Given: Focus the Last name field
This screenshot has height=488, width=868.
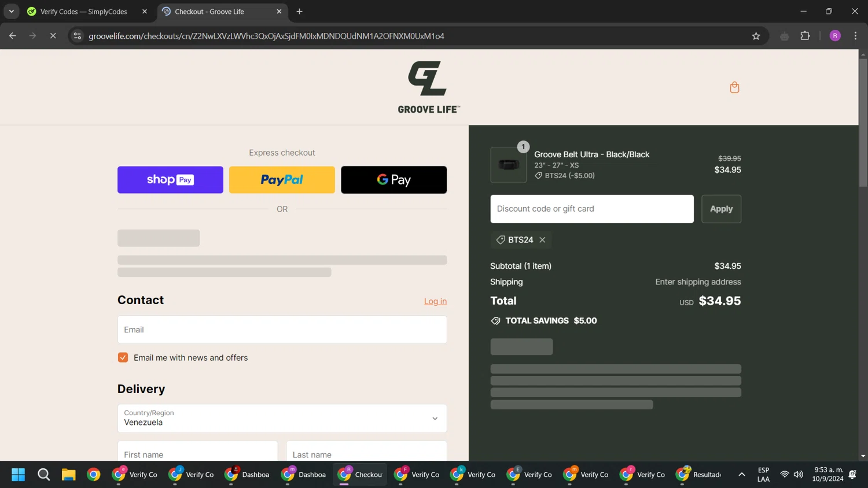Looking at the screenshot, I should coord(366,454).
